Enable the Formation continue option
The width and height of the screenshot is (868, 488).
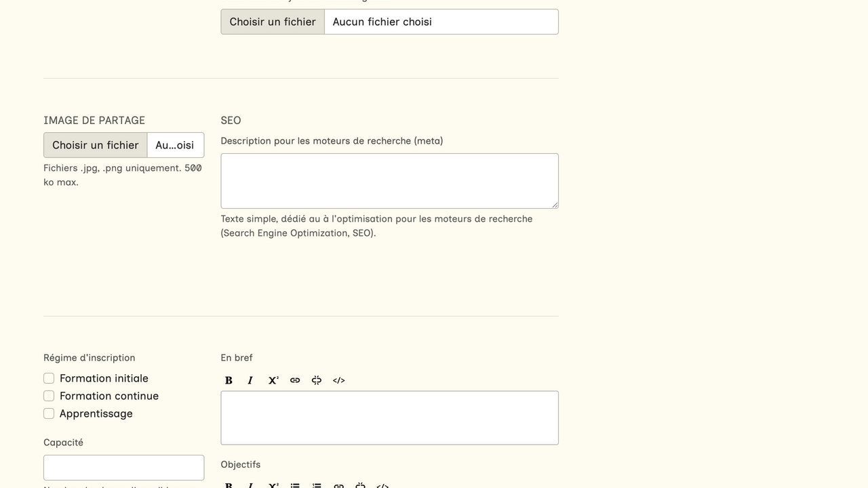(49, 396)
